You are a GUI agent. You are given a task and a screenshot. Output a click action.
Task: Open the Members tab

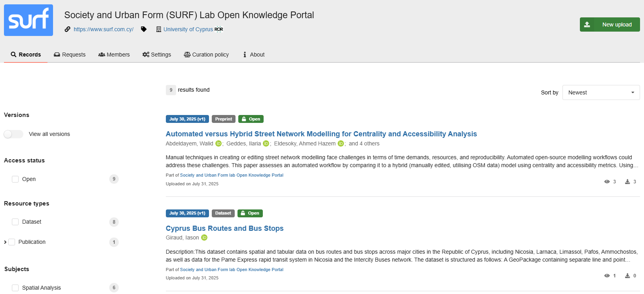point(114,55)
